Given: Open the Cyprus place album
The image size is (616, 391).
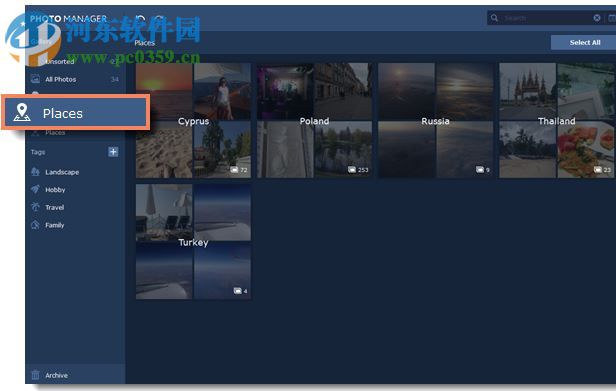Looking at the screenshot, I should (193, 121).
